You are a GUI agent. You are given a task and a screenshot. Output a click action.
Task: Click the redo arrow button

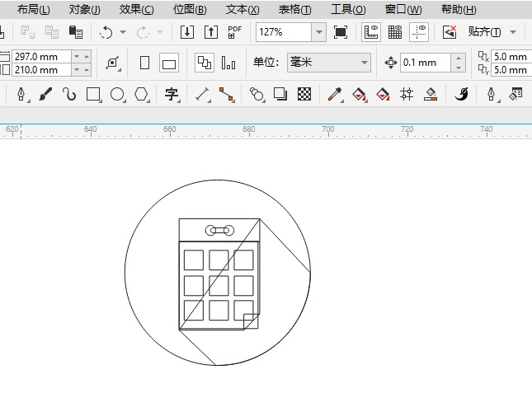[x=143, y=32]
